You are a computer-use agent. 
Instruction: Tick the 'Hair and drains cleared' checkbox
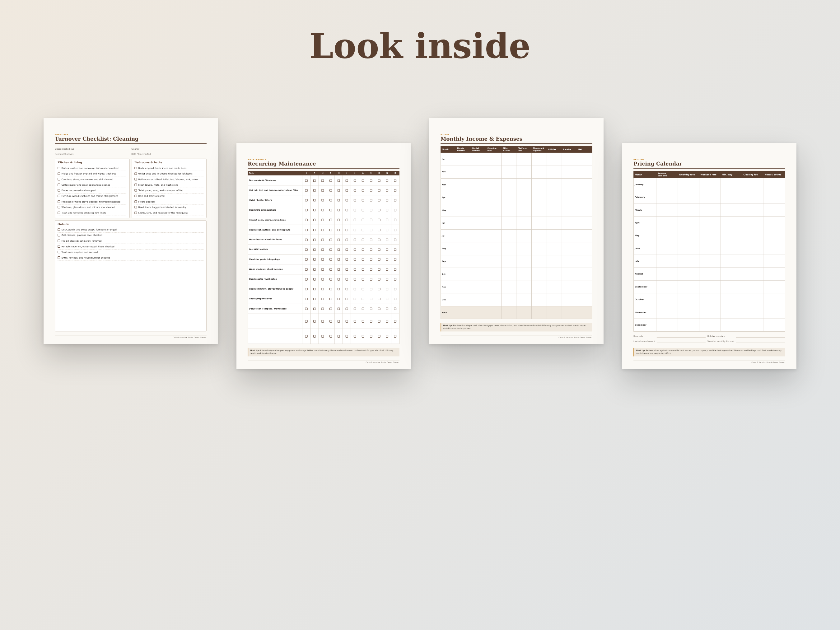136,196
